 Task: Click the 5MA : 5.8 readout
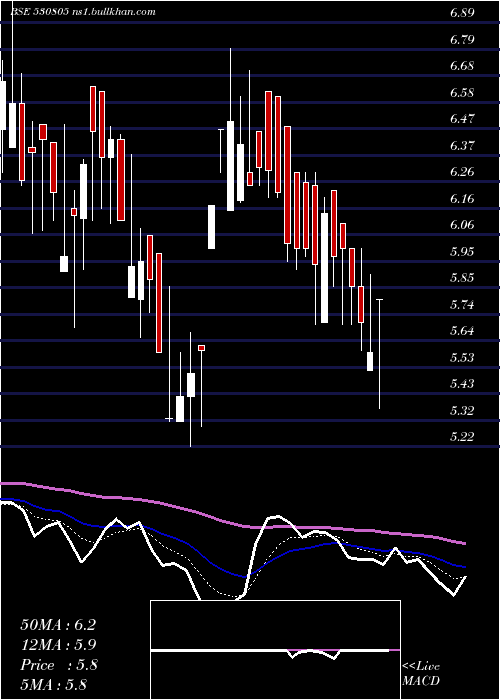(53, 685)
